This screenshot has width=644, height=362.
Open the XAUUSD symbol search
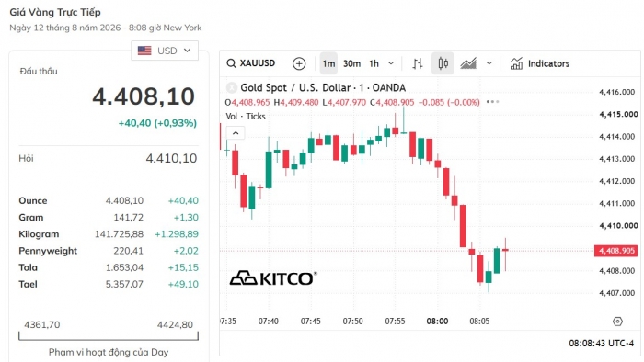click(x=250, y=63)
